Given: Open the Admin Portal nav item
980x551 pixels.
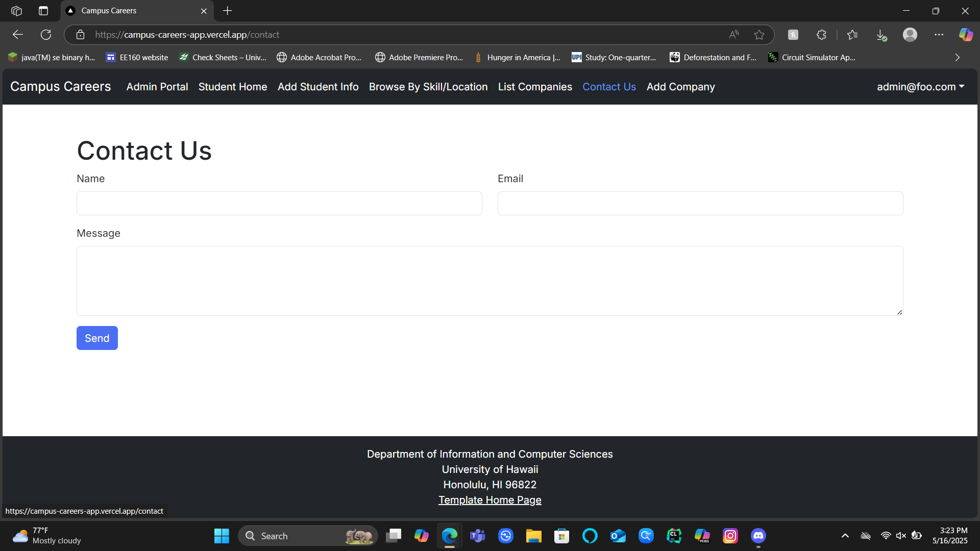Looking at the screenshot, I should coord(157,87).
